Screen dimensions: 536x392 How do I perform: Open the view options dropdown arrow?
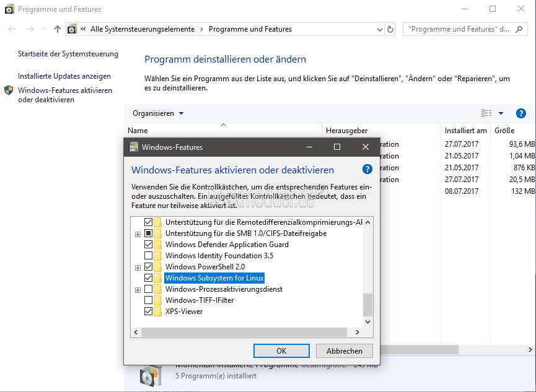coord(501,113)
